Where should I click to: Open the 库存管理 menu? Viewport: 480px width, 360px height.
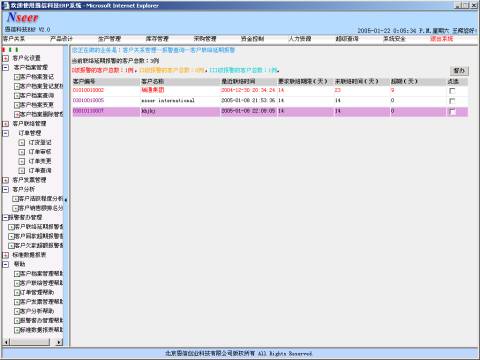(157, 39)
